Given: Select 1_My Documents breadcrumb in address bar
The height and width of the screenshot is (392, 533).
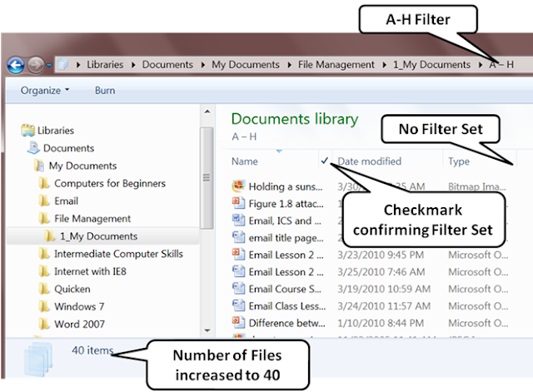Looking at the screenshot, I should coord(431,65).
